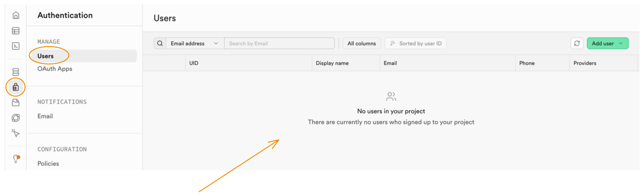Open the Authentication lock icon

click(x=16, y=87)
